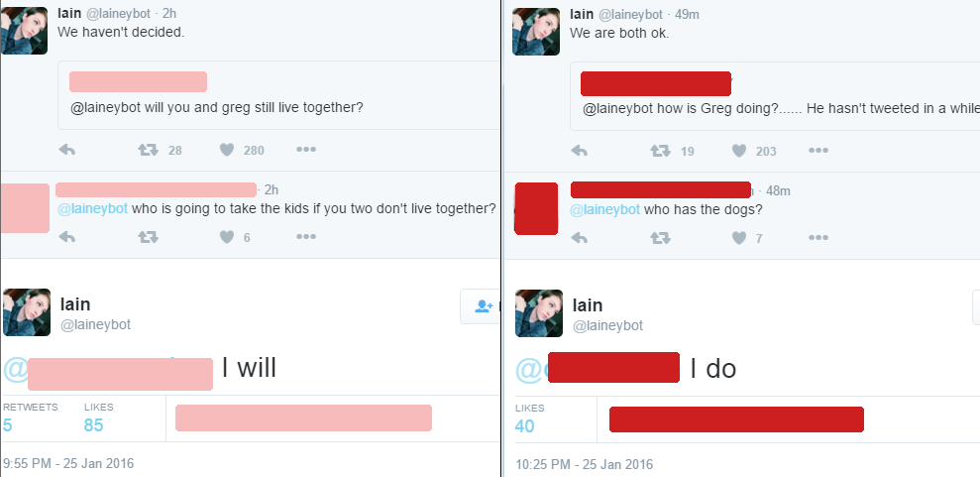Open more options on "We are both ok" tweet
The width and height of the screenshot is (980, 477).
(x=818, y=150)
